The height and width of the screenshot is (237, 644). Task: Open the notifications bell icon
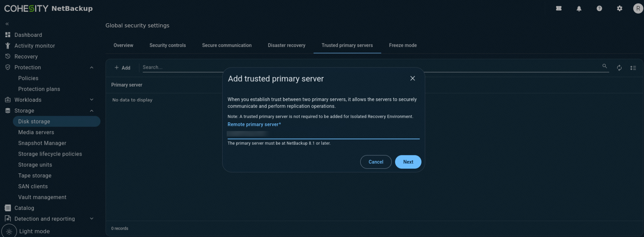[x=579, y=9]
